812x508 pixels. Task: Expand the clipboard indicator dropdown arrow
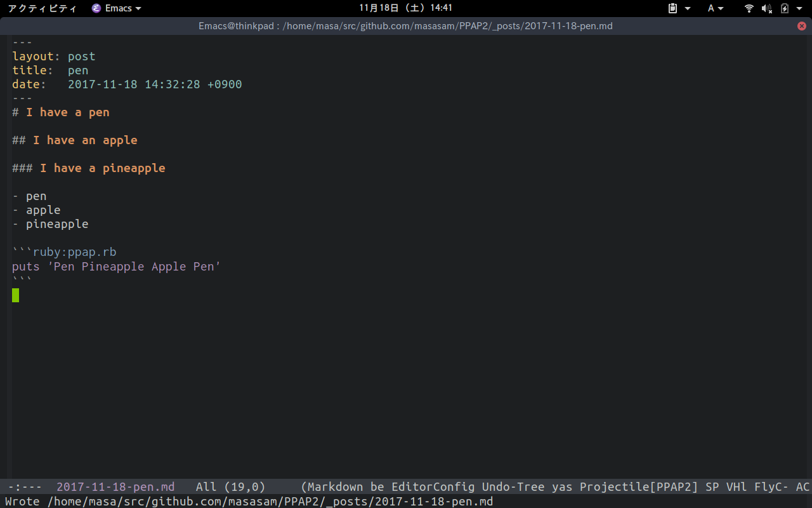point(688,8)
